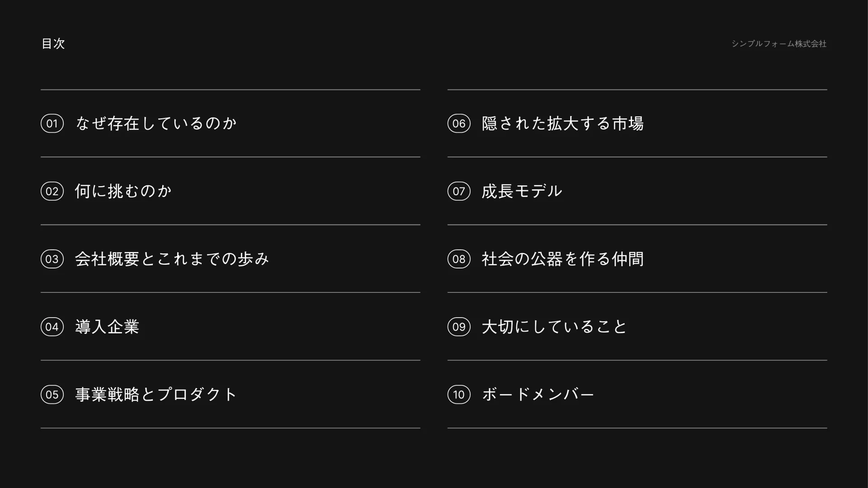Click the circled 03 number badge
The height and width of the screenshot is (488, 868).
tap(52, 259)
